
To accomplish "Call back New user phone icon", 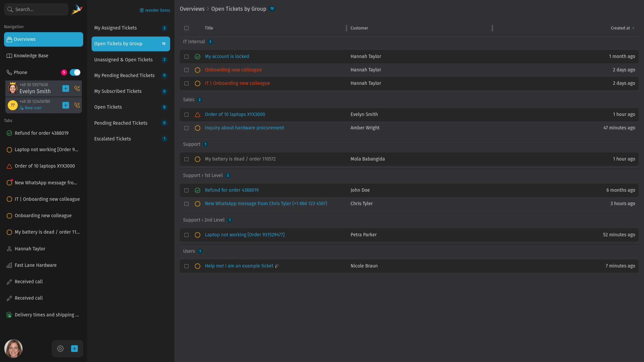I will click(77, 105).
